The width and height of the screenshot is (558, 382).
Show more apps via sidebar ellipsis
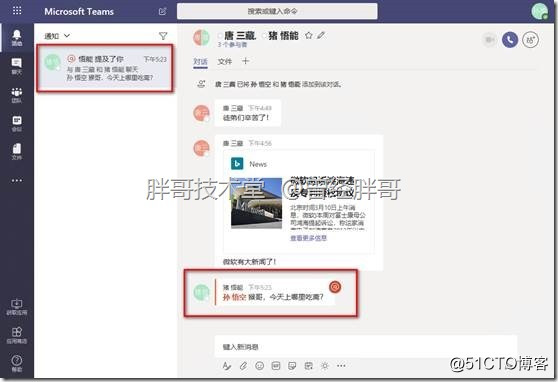point(17,180)
